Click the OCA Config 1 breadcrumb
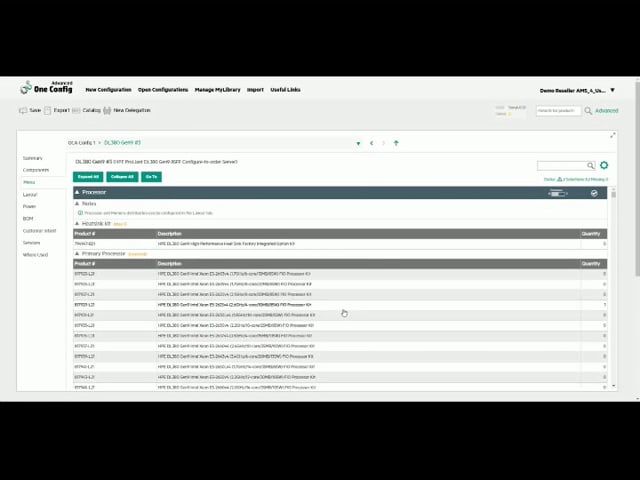640x480 pixels. [x=82, y=143]
